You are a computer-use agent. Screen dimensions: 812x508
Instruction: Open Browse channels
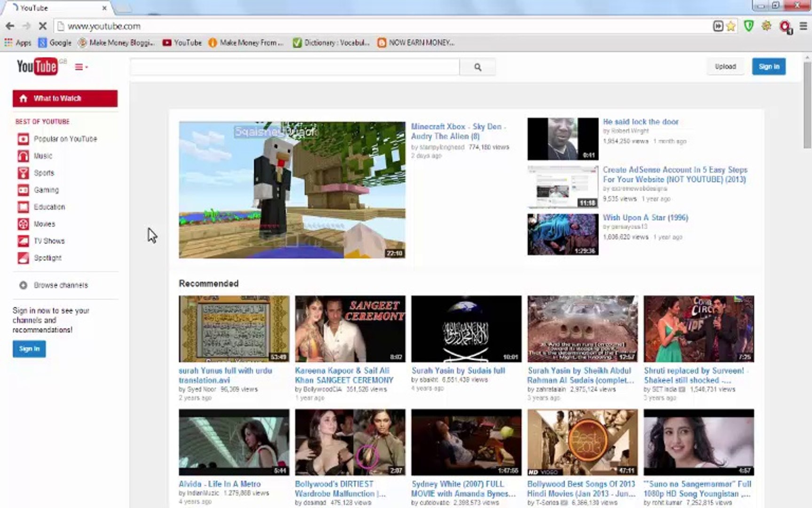61,285
